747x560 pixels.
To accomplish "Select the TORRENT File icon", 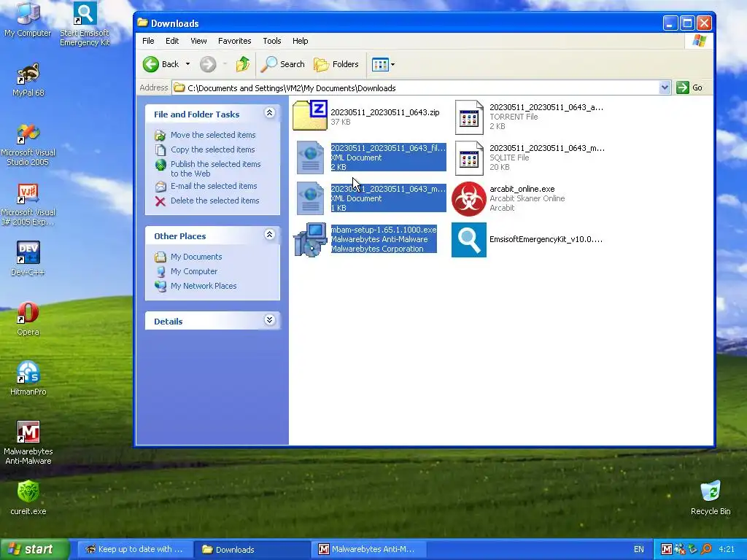I will 469,117.
